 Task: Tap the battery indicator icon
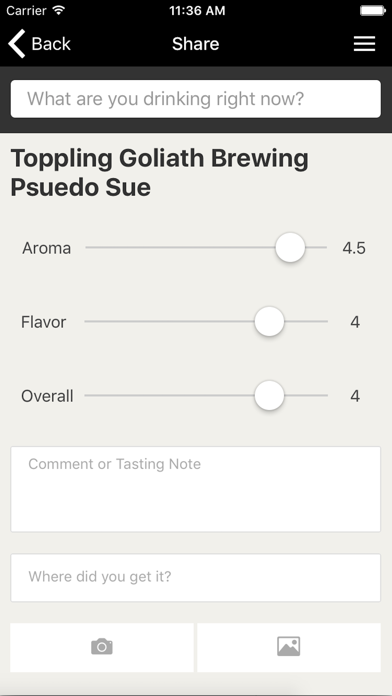[x=372, y=10]
